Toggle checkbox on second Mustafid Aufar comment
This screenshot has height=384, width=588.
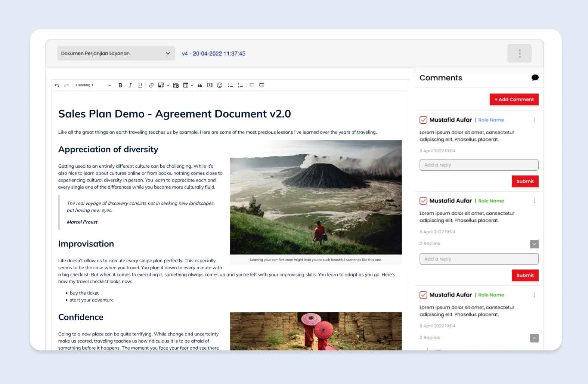[x=423, y=201]
